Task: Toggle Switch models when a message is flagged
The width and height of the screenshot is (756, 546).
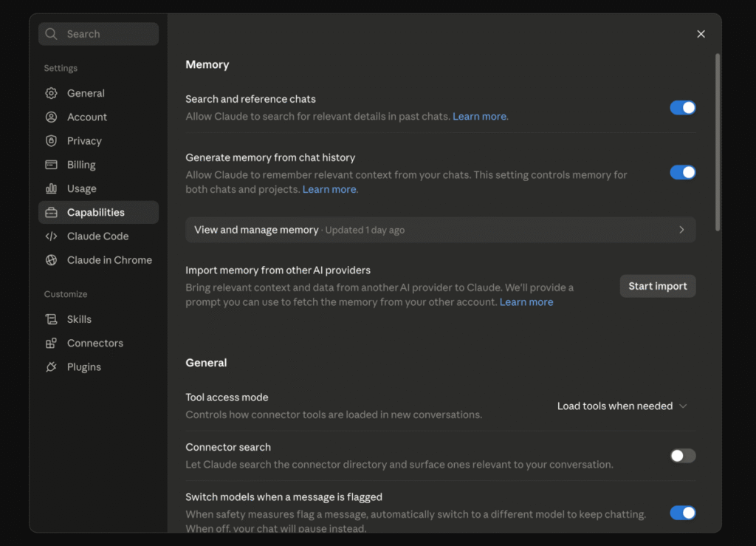Action: [683, 513]
